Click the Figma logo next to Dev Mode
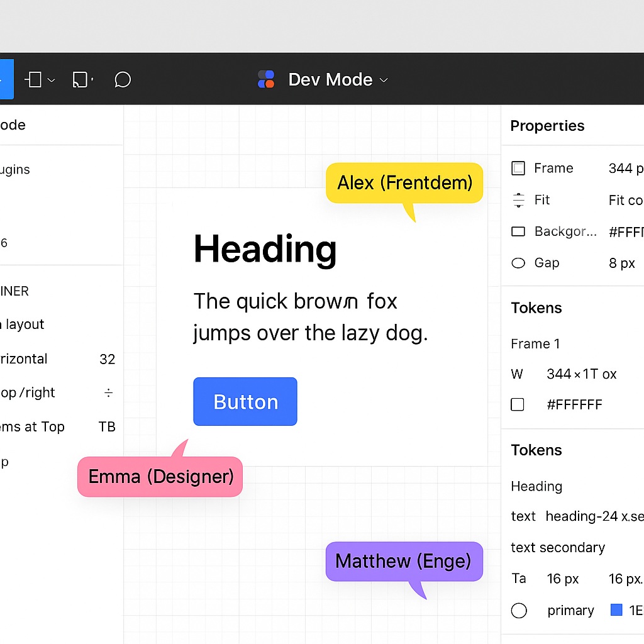This screenshot has height=644, width=644. [266, 79]
